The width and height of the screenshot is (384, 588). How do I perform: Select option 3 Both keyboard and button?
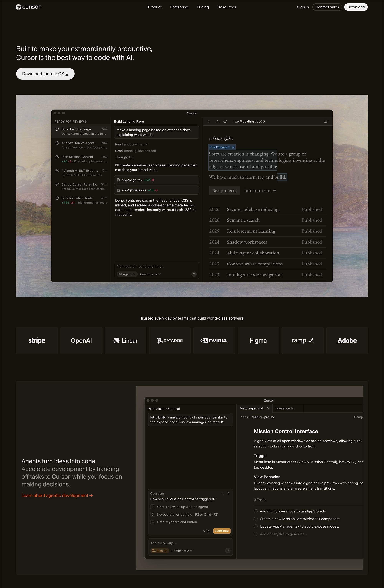click(x=174, y=522)
